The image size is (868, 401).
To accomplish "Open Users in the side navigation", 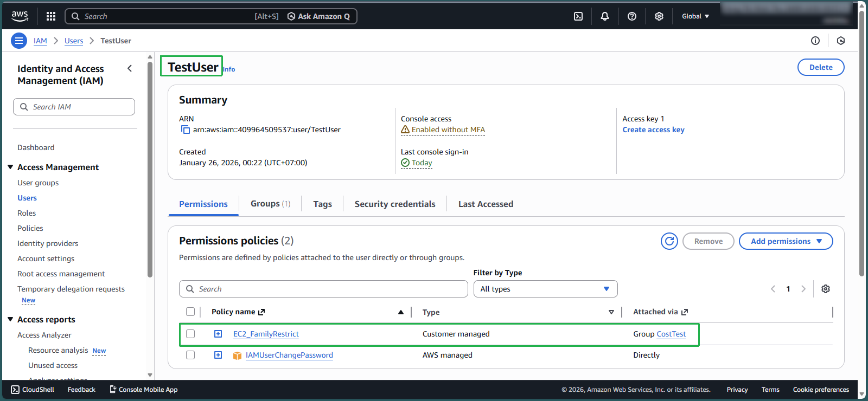I will coord(27,198).
